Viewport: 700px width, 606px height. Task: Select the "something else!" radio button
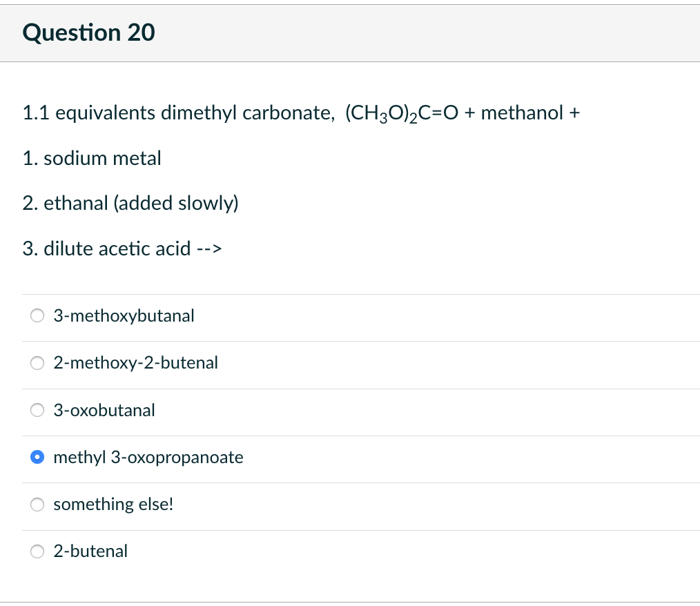[x=37, y=505]
